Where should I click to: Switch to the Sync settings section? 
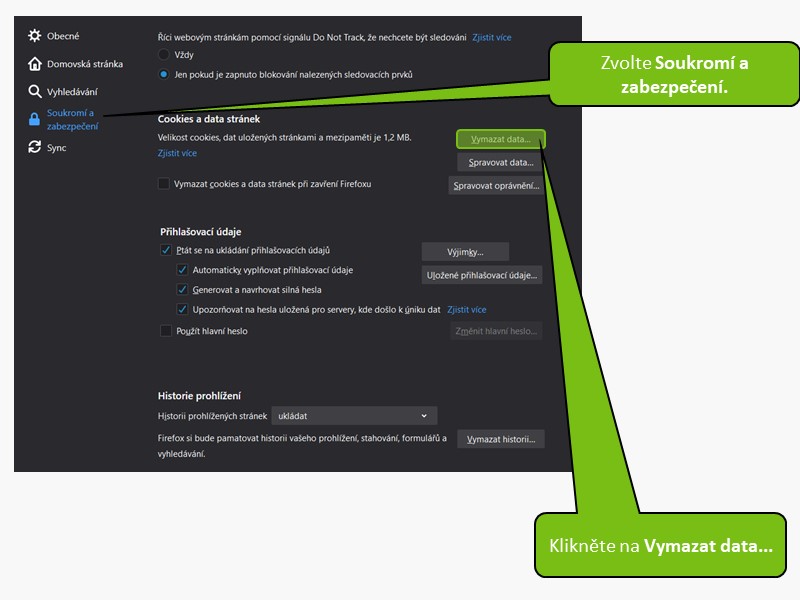(56, 147)
